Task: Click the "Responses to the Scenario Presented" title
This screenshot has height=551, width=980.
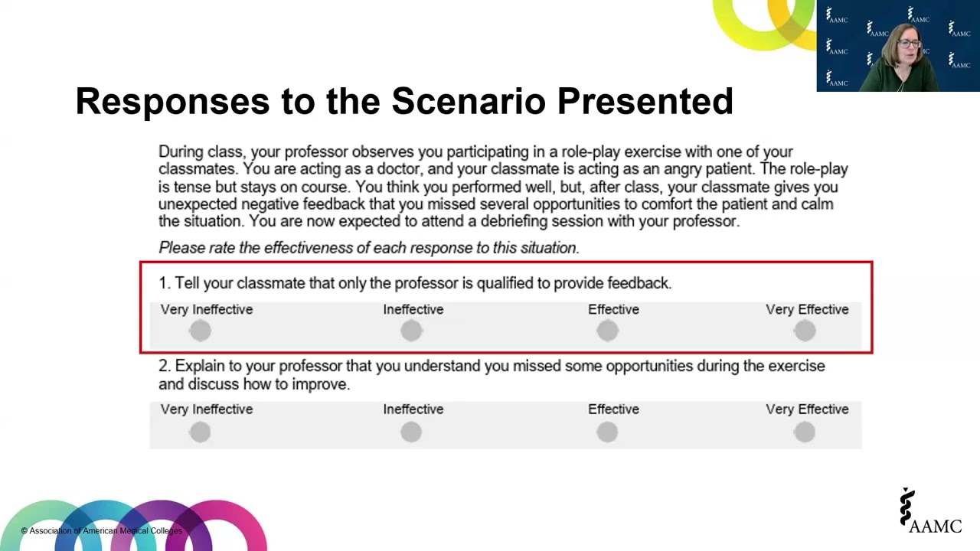Action: click(x=404, y=101)
